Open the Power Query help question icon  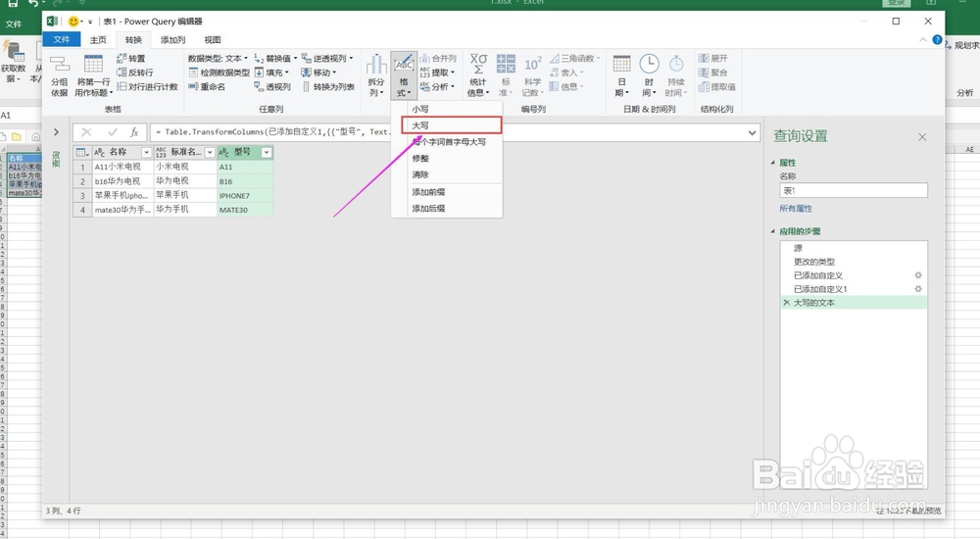[x=937, y=39]
